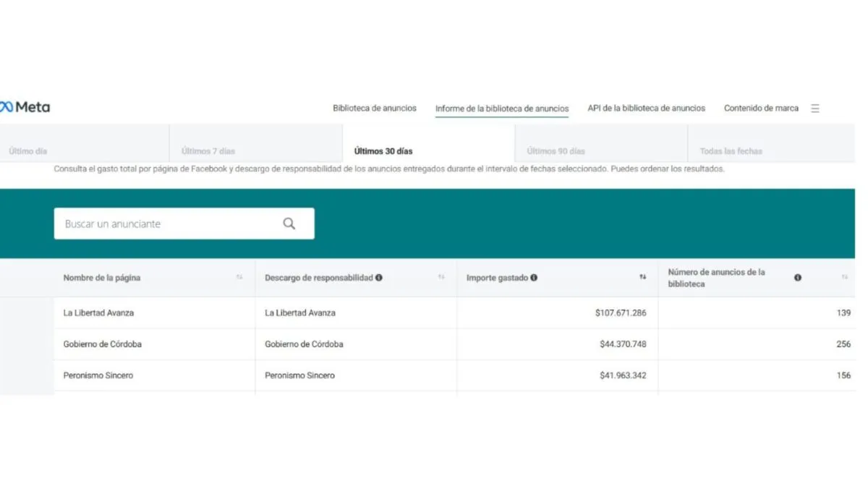
Task: Click the Meta logo
Action: [25, 107]
